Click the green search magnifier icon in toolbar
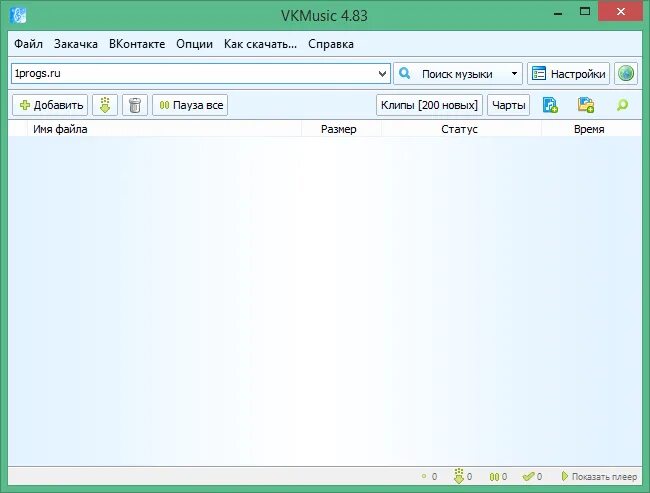This screenshot has width=650, height=493. click(x=622, y=105)
